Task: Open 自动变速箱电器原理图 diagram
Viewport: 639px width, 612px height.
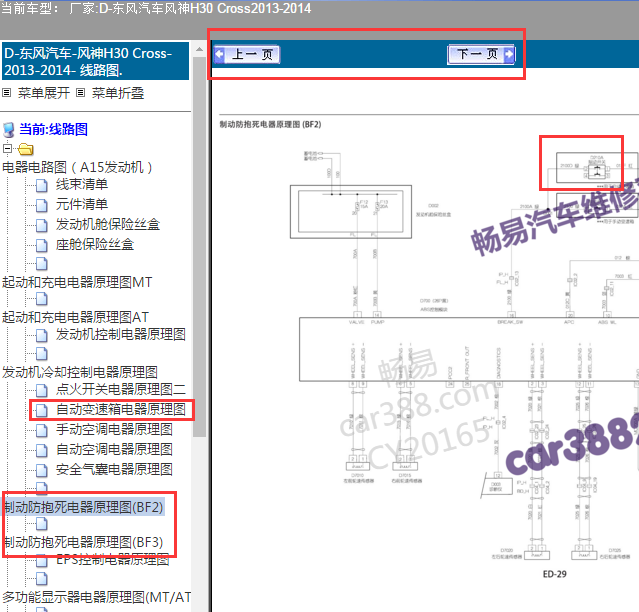Action: (121, 409)
